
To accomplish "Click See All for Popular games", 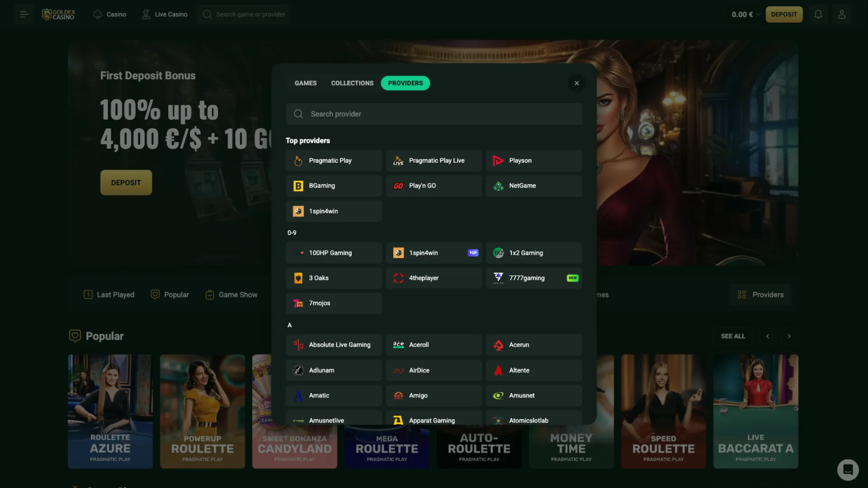I will click(733, 336).
